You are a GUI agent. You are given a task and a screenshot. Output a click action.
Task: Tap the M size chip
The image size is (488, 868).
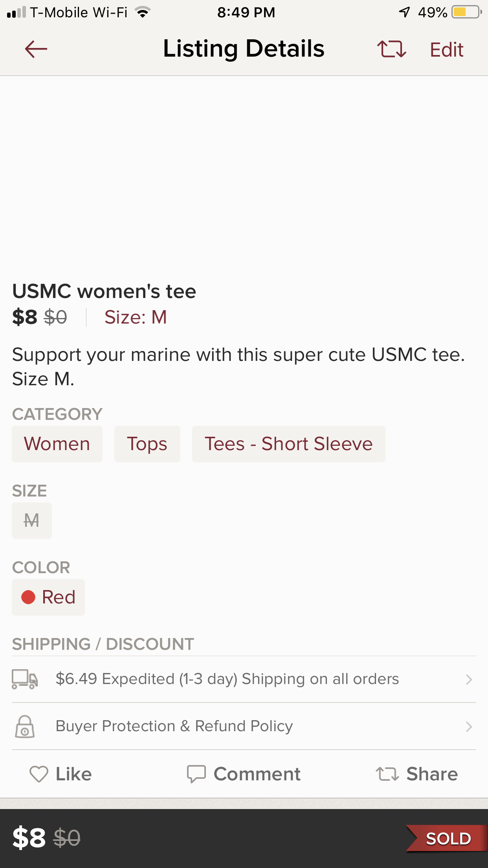[31, 520]
